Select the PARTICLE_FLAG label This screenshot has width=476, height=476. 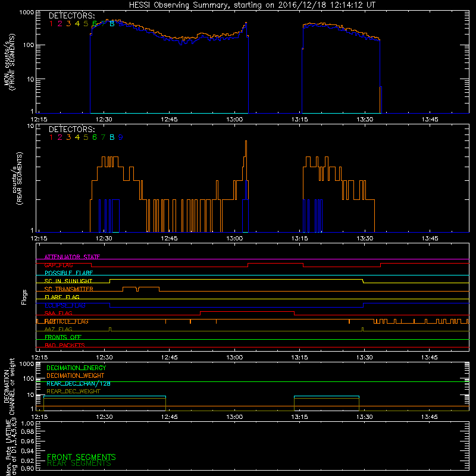coord(67,321)
